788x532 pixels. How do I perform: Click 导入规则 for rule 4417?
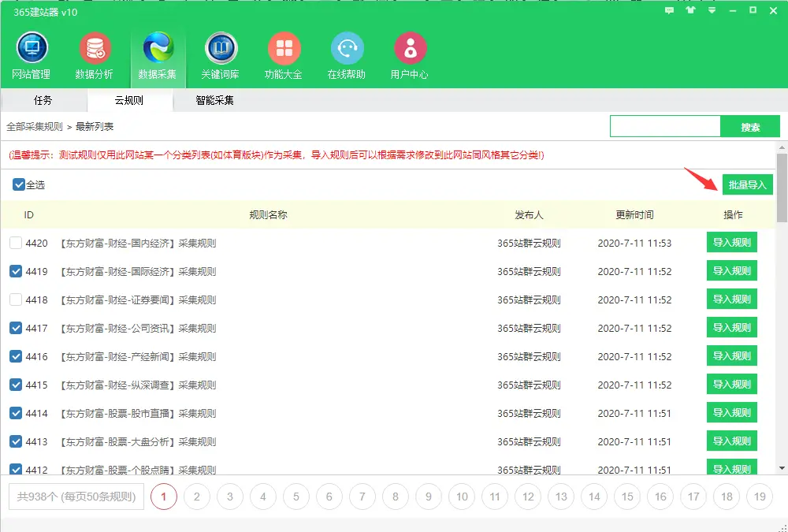tap(731, 328)
